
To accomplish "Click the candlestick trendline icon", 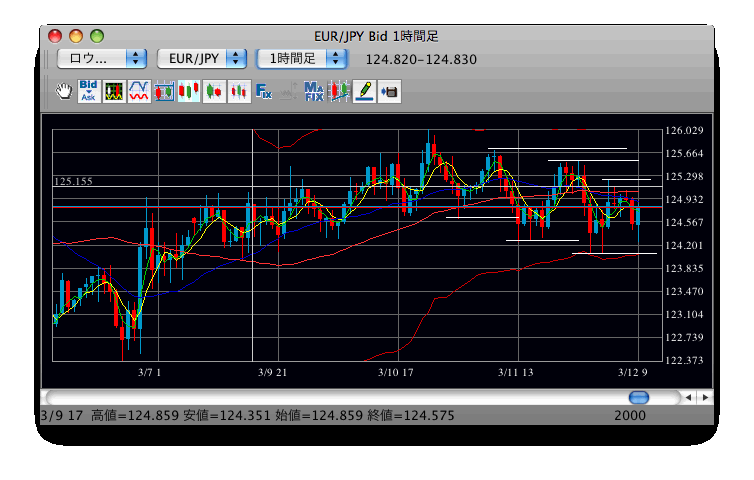I will click(339, 91).
